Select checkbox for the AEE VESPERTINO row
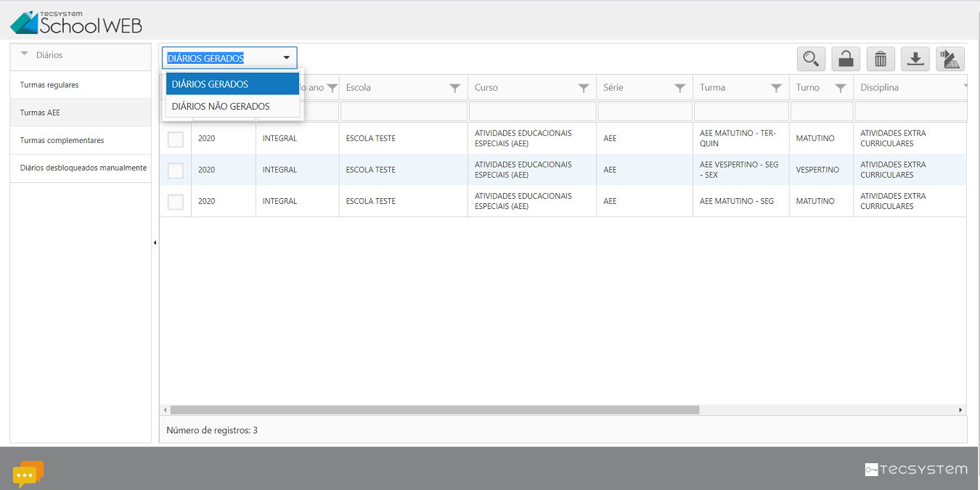Screen dimensions: 980x490 tap(176, 170)
